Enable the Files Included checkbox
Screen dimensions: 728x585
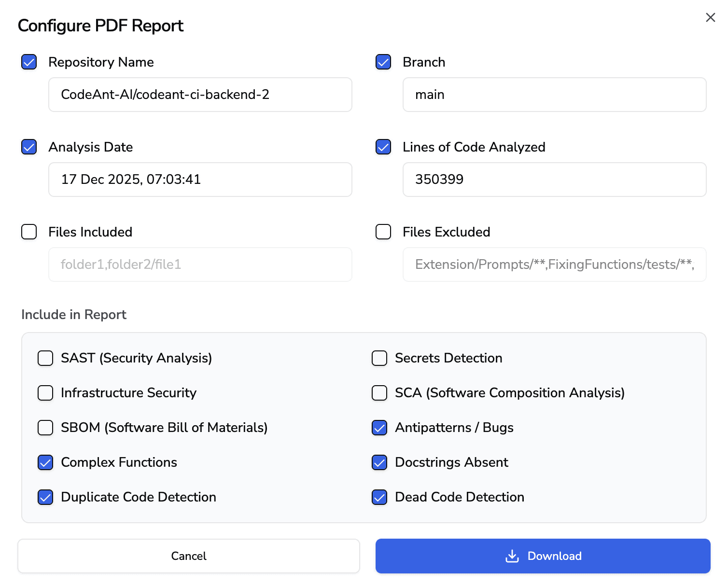click(x=28, y=232)
